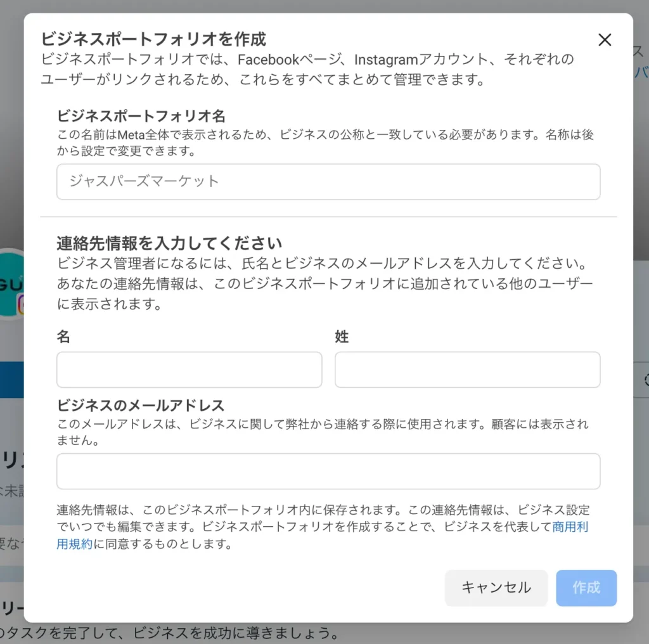Focus the last name (姓) text box
649x644 pixels.
point(467,370)
